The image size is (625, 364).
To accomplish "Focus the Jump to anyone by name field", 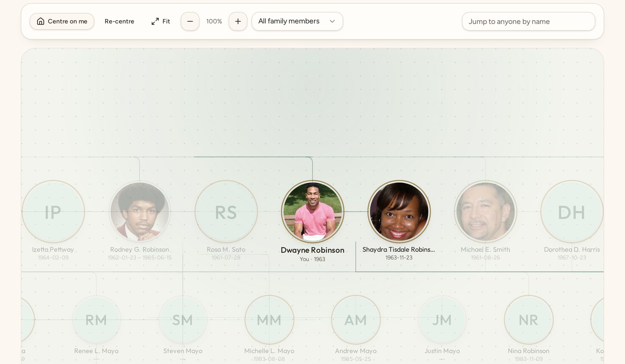I will point(529,21).
